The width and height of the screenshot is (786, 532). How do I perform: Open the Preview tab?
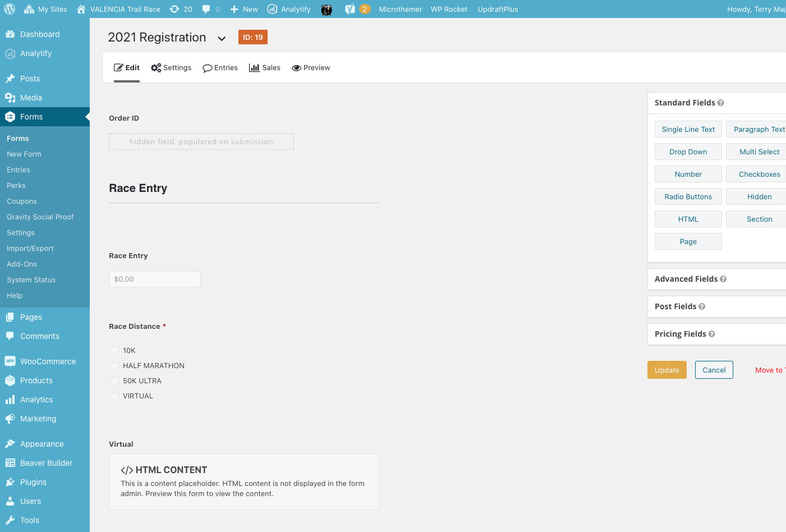click(x=311, y=67)
